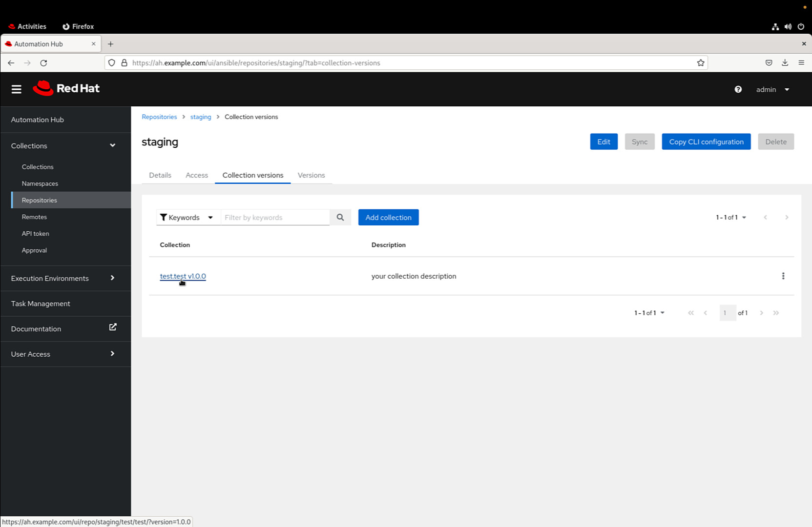Viewport: 812px width, 527px height.
Task: Click the Delete button
Action: (x=776, y=142)
